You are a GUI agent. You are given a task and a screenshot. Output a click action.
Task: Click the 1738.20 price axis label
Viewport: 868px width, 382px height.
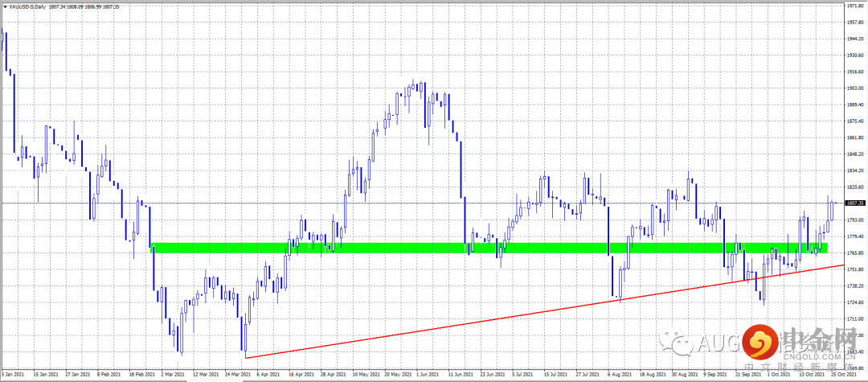coord(855,285)
